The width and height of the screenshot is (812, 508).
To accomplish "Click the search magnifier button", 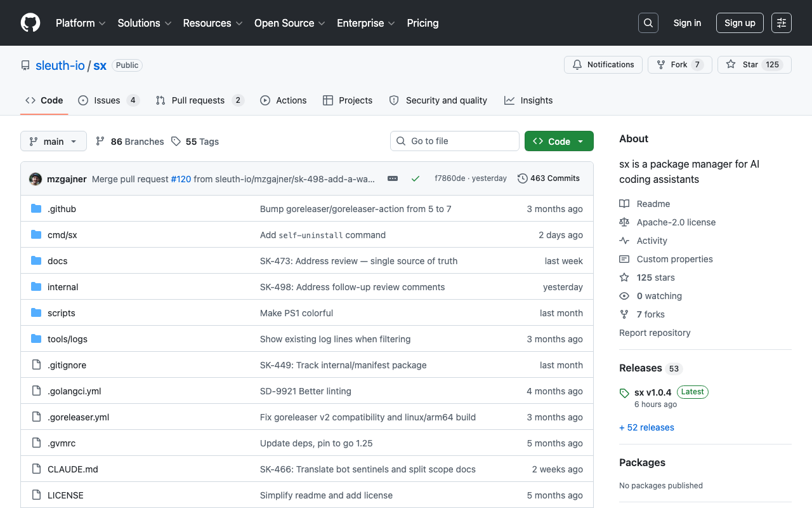I will (x=648, y=23).
